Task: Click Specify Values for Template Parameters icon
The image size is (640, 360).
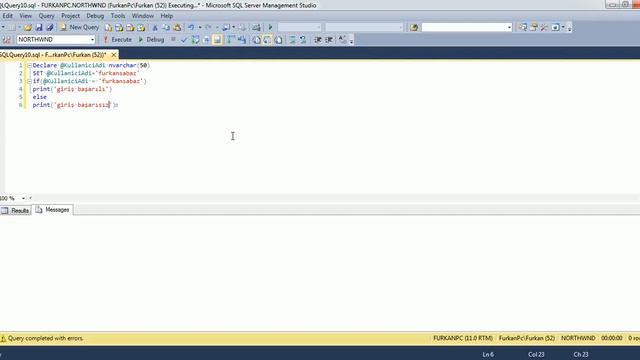Action: click(x=342, y=40)
